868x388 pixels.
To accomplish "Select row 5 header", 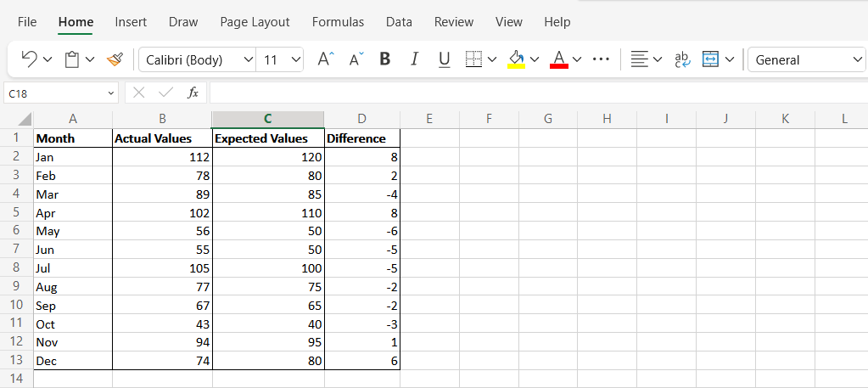I will (x=17, y=212).
